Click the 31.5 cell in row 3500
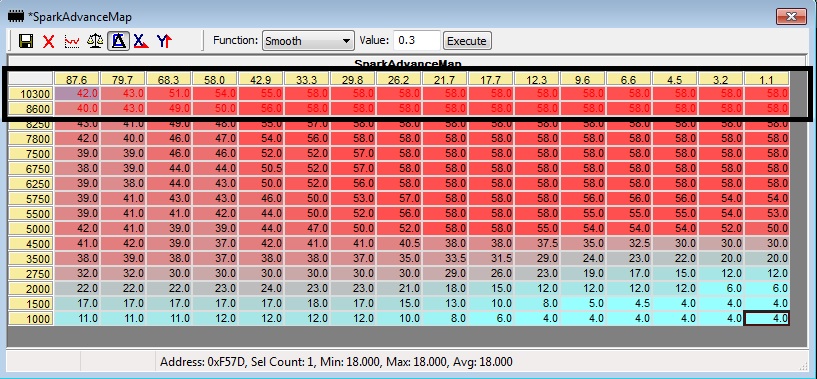Image resolution: width=817 pixels, height=379 pixels. (x=491, y=259)
